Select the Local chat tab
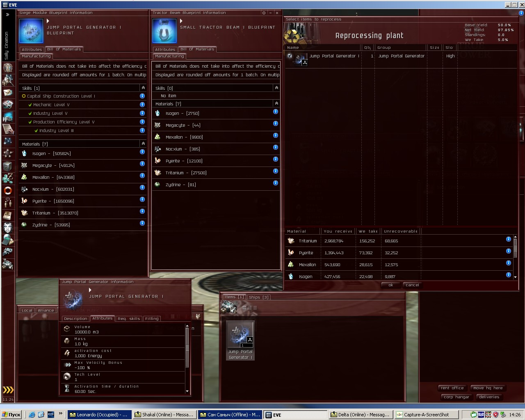Image resolution: width=525 pixels, height=420 pixels. pyautogui.click(x=27, y=310)
